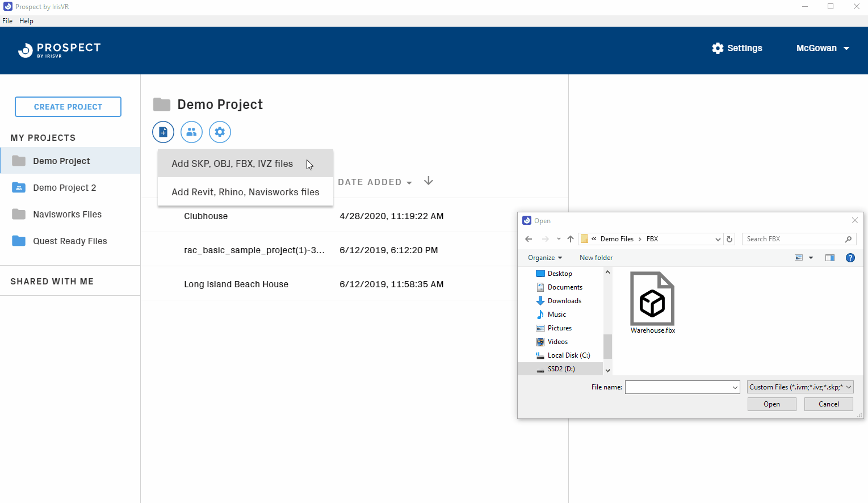Click Demo Files in address path
This screenshot has width=868, height=503.
point(617,239)
